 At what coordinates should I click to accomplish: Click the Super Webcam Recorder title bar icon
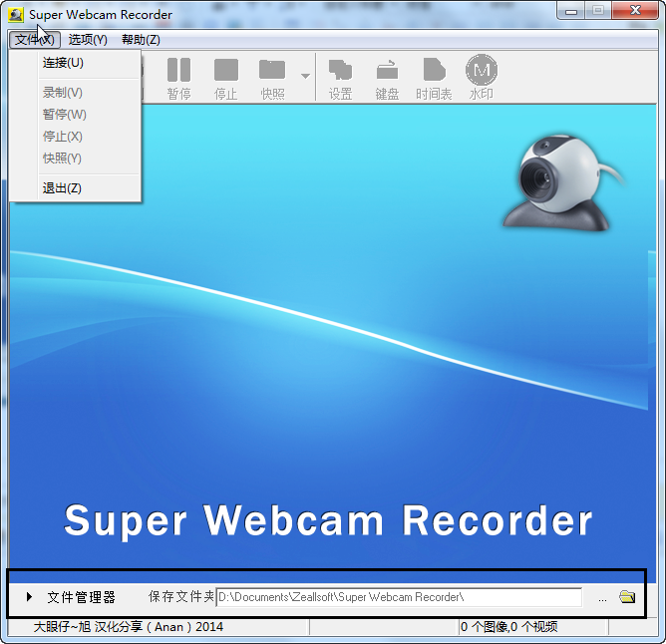(x=16, y=14)
